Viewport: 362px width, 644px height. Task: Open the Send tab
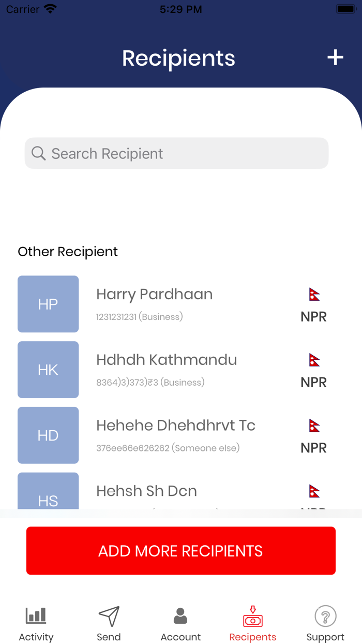point(109,624)
